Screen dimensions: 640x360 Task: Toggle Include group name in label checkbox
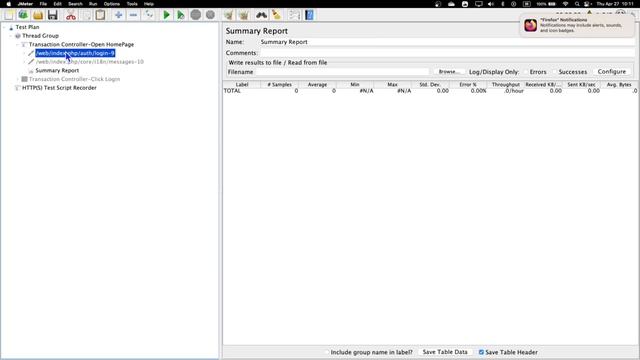[x=327, y=352]
